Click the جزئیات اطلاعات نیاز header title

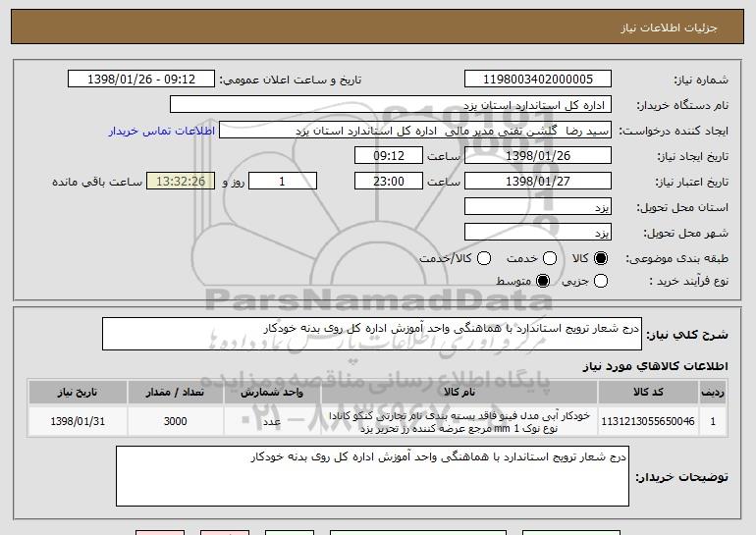669,27
